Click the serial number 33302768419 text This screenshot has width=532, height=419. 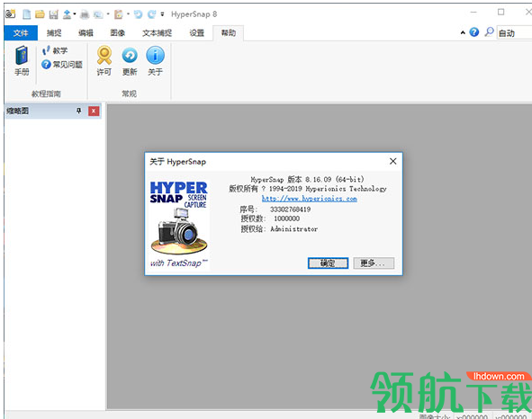(x=291, y=209)
